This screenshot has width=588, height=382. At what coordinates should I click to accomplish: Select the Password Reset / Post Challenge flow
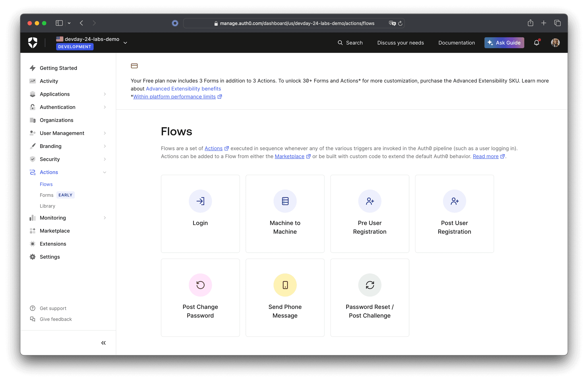(370, 298)
